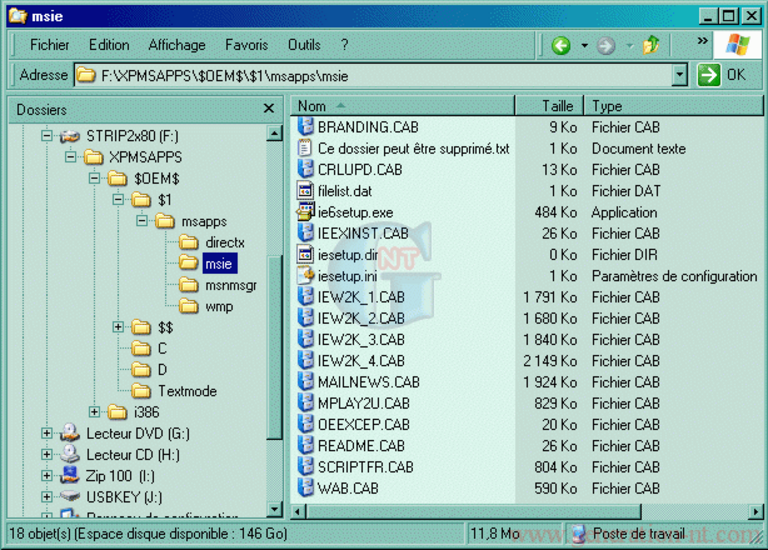Select OEEXCEP.CAB file icon
The image size is (768, 550).
coord(306,424)
